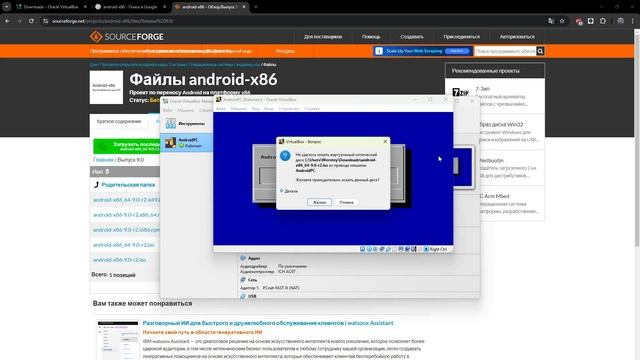Go forward in browser history
Viewport: 640px width, 360px height.
(x=19, y=21)
